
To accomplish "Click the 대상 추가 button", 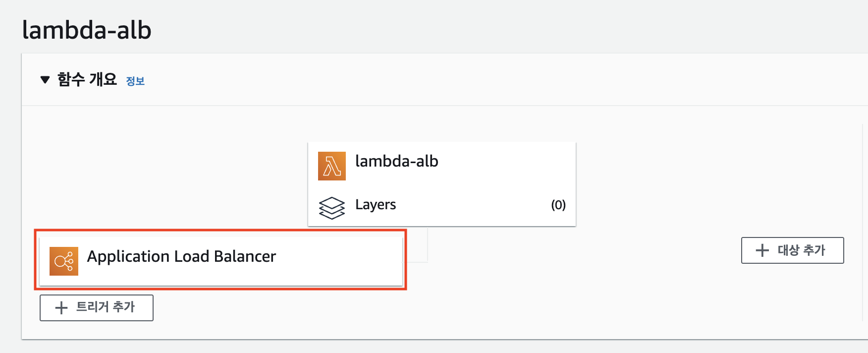I will [792, 251].
